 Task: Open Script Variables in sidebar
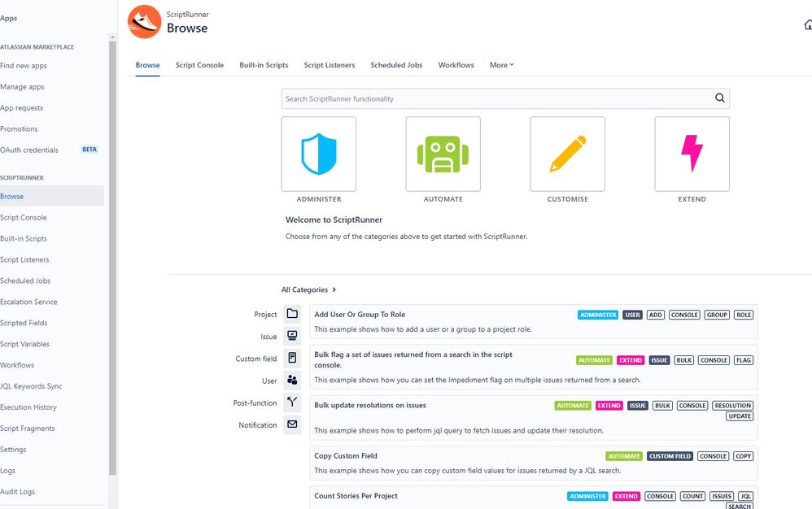[25, 344]
